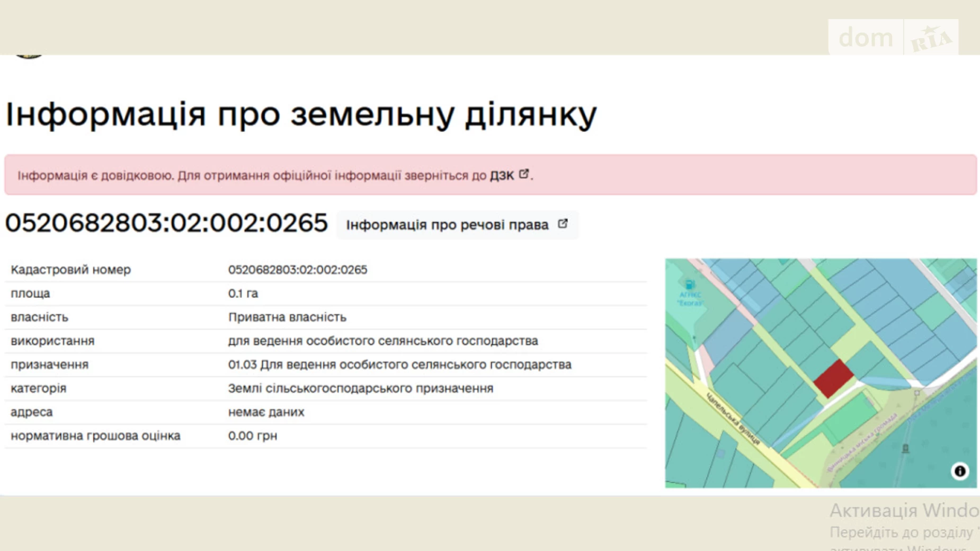Click the RIA logo in the watermark
This screenshot has height=551, width=980.
[x=931, y=38]
